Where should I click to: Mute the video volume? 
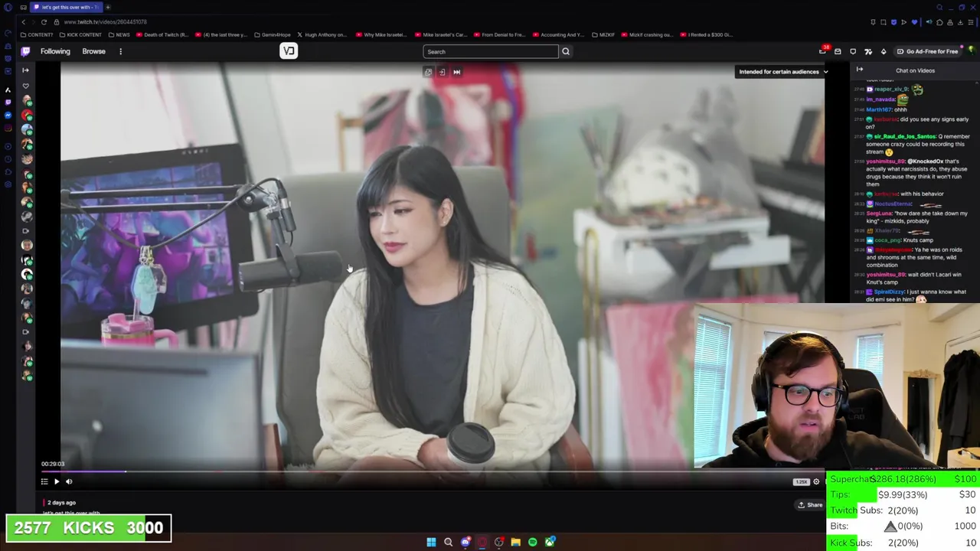(x=69, y=481)
